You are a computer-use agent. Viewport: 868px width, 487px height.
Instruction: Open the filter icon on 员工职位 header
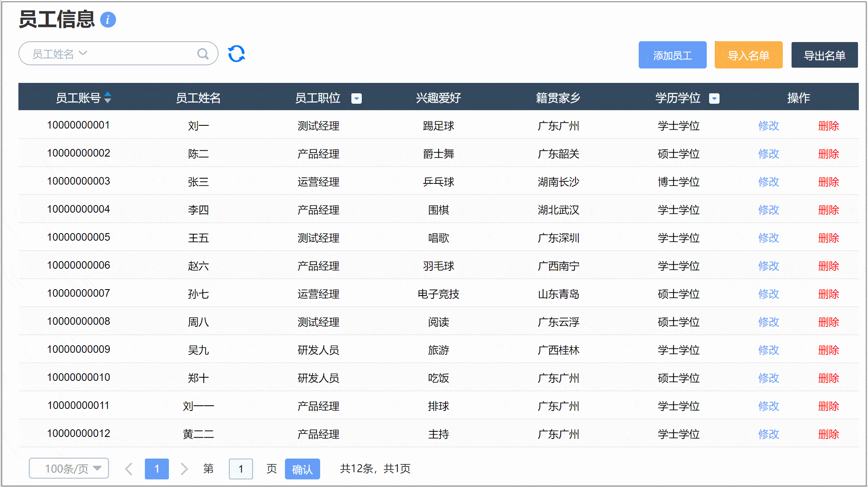(357, 98)
